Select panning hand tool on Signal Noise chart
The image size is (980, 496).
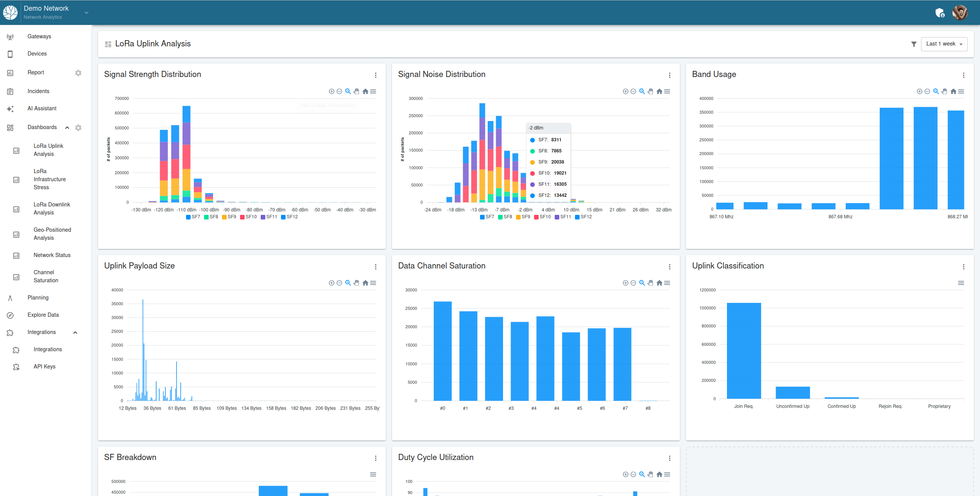650,91
